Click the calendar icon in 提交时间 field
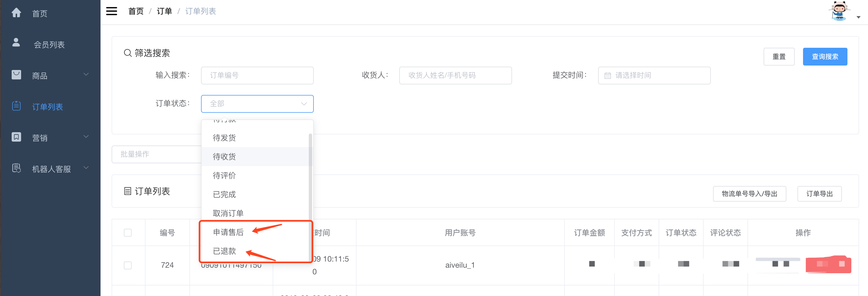Screen dimensions: 868x296 click(x=608, y=76)
